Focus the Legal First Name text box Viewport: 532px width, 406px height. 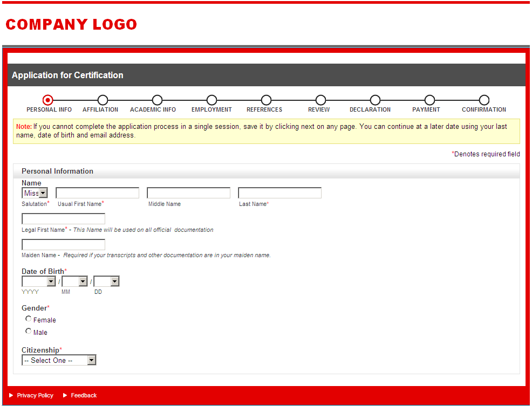click(x=63, y=219)
